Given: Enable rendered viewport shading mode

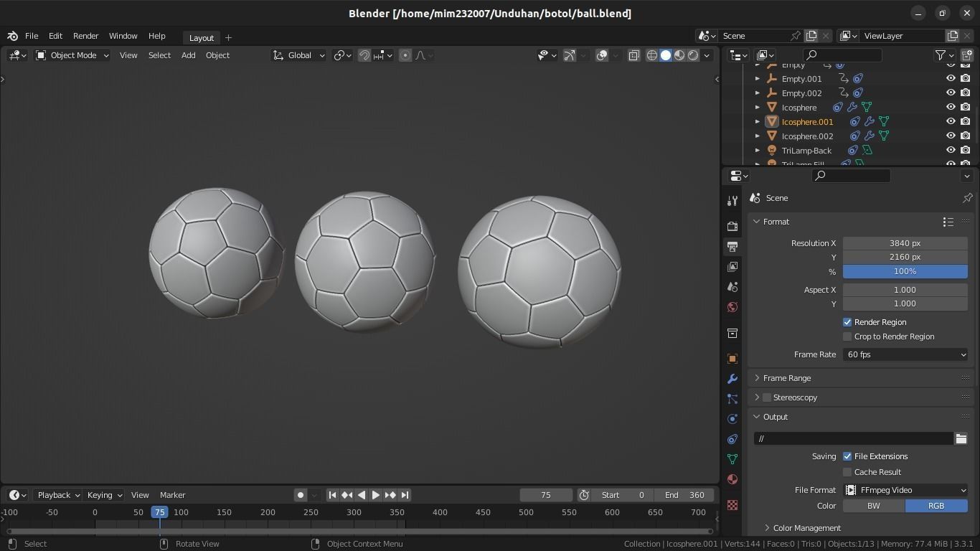Looking at the screenshot, I should (x=693, y=55).
